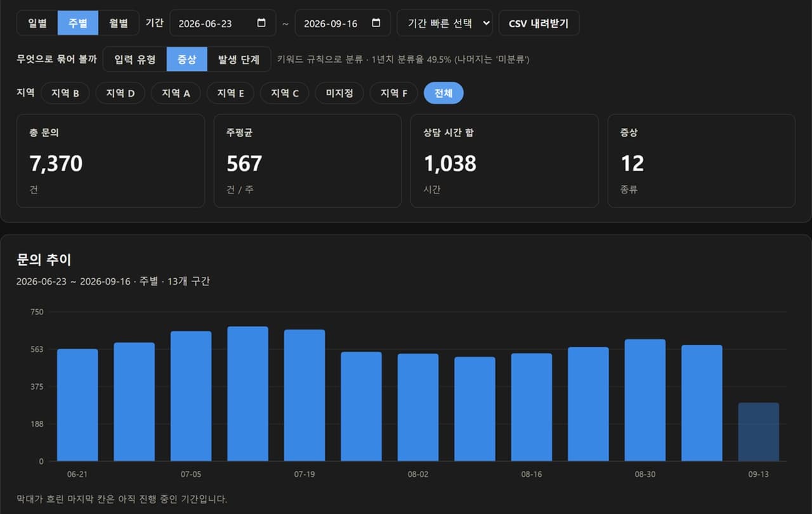
Task: Filter by 지역 A
Action: pos(176,93)
